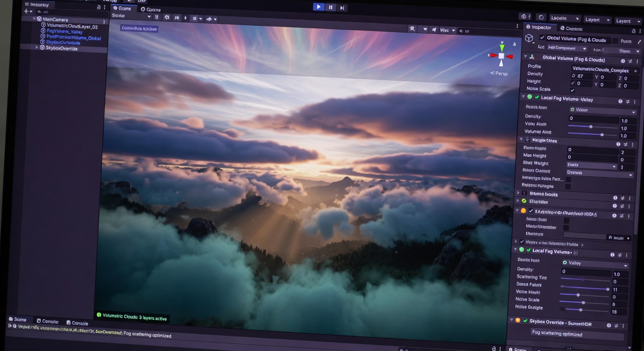
Task: Collapse the Skybox Override - SunsetHDR component
Action: pyautogui.click(x=511, y=320)
